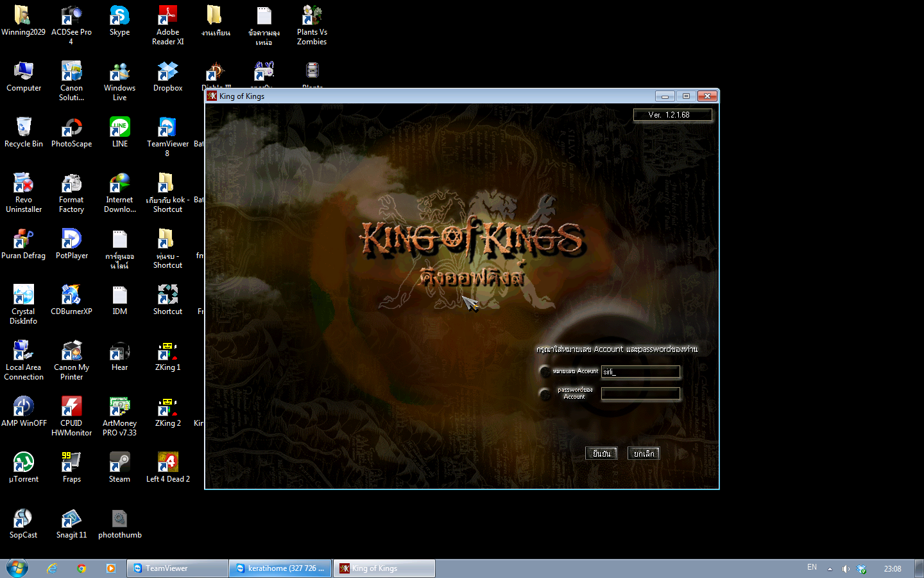The width and height of the screenshot is (924, 578).
Task: Open the Dropbox desktop icon
Action: click(167, 76)
